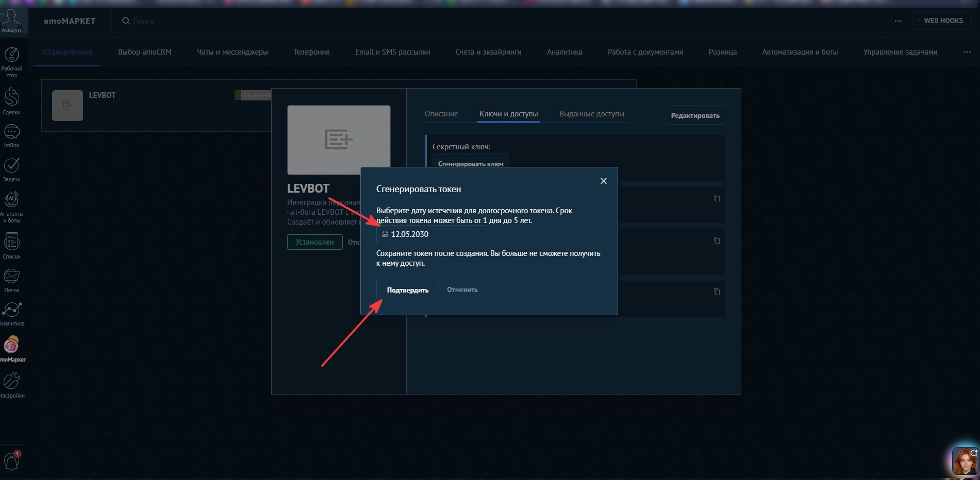This screenshot has width=980, height=480.
Task: Open the assistant avatar chat widget
Action: tap(965, 461)
